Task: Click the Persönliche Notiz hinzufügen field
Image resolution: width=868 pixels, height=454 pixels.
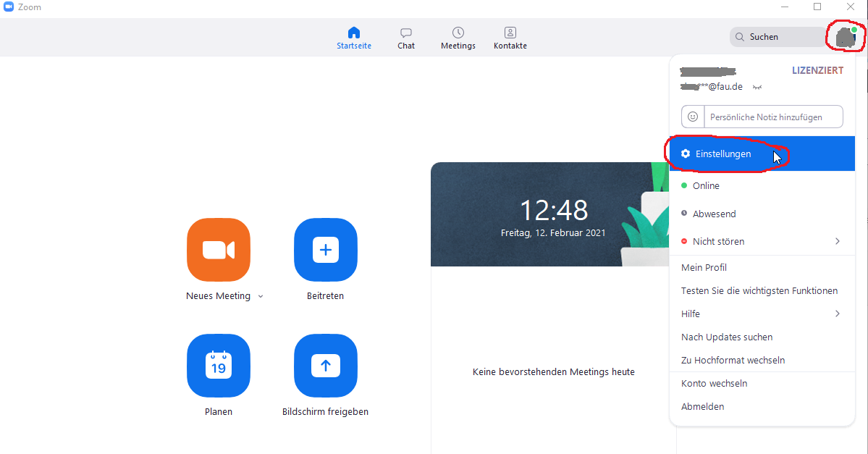Action: [772, 117]
